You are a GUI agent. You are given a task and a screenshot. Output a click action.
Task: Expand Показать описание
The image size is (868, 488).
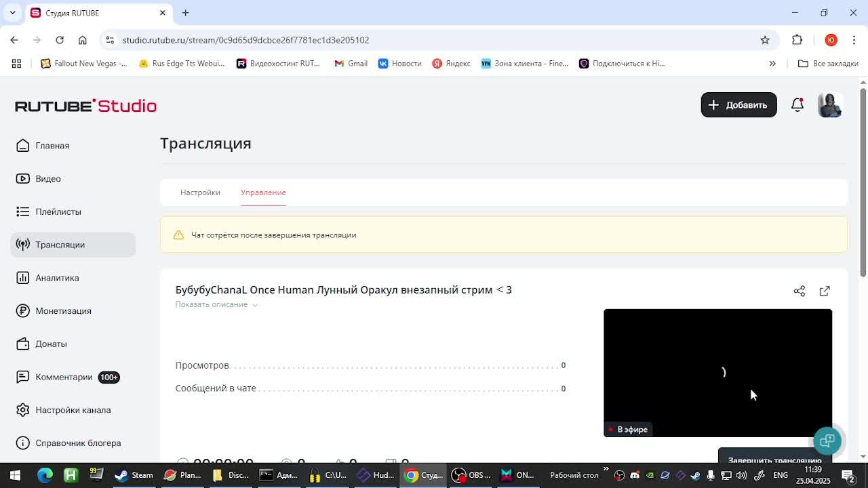click(x=216, y=304)
